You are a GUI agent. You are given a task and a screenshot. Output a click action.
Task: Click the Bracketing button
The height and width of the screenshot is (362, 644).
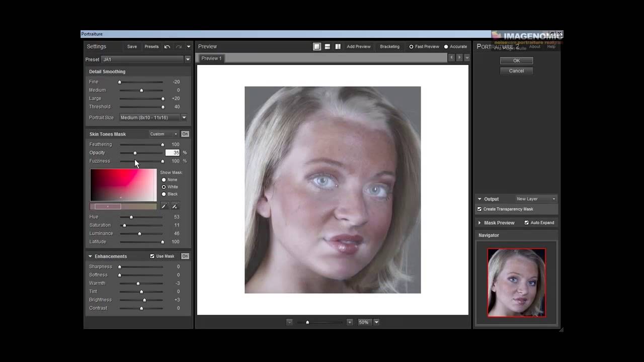coord(390,47)
